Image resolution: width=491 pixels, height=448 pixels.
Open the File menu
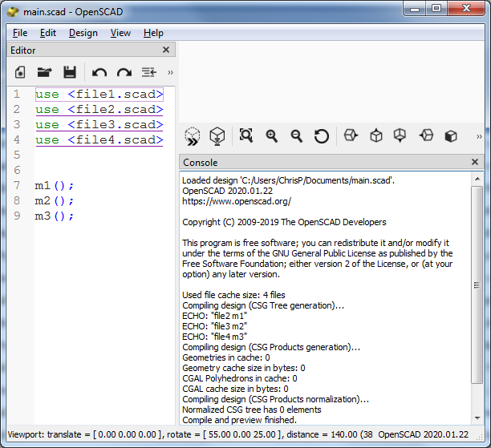click(20, 33)
